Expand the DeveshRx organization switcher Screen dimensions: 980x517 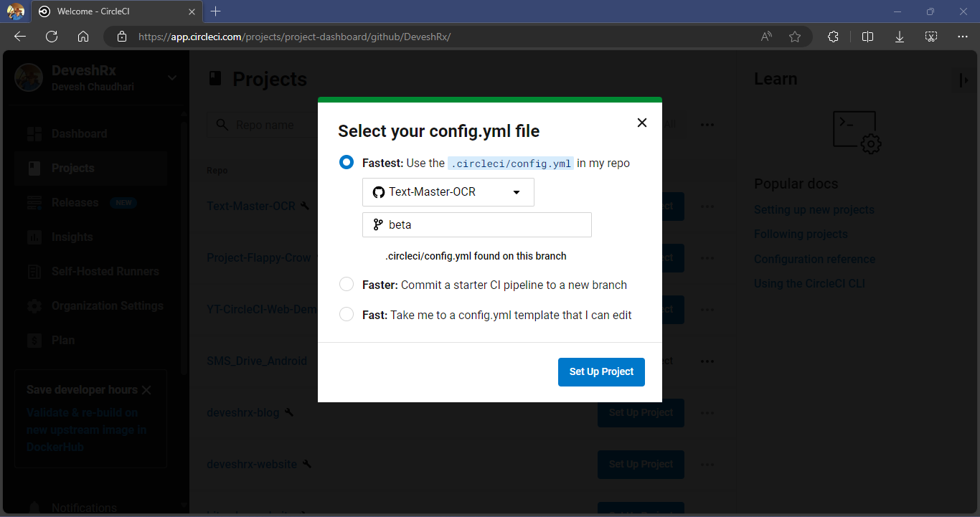click(x=172, y=77)
